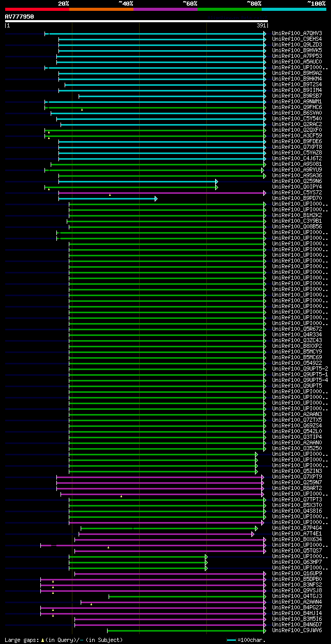This screenshot has height=644, width=331.
Task: Open hit UniRef100_C9EHS4
Action: point(297,39)
